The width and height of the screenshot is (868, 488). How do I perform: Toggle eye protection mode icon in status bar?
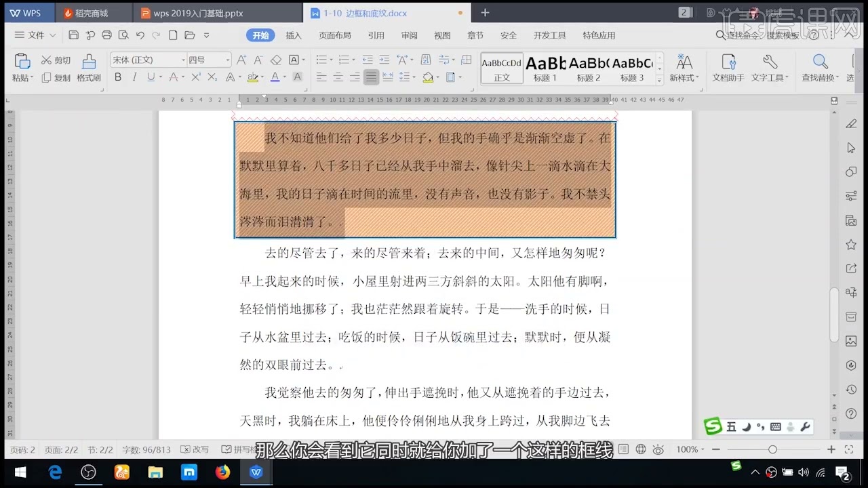click(x=658, y=449)
